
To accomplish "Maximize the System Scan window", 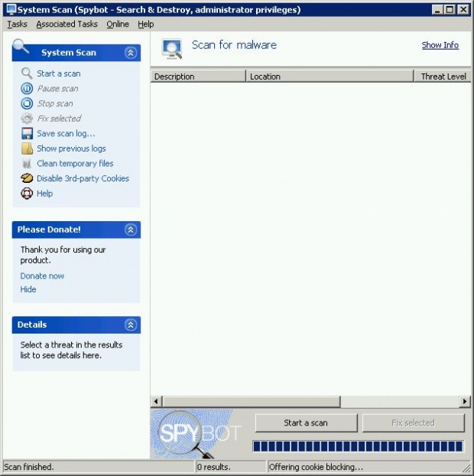I will pyautogui.click(x=450, y=10).
